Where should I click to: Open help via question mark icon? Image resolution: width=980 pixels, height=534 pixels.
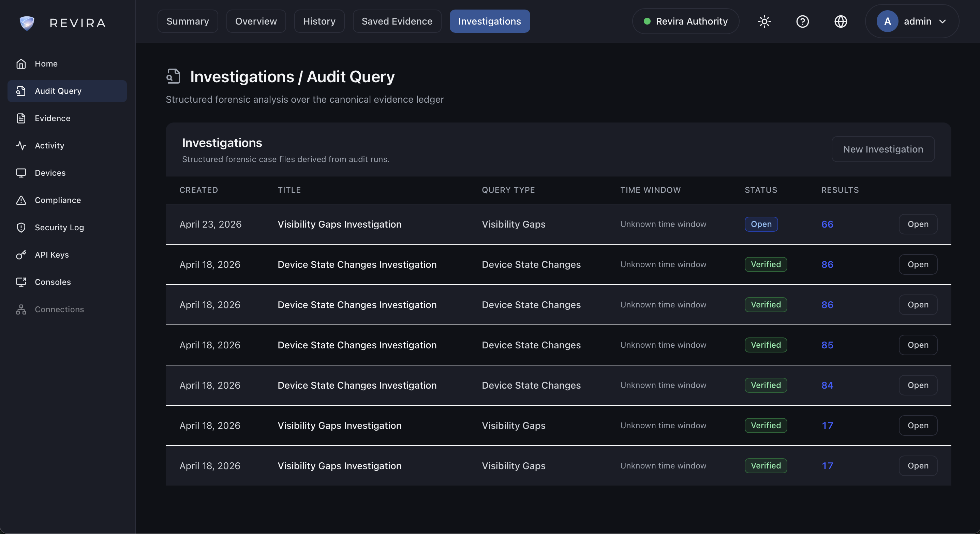click(802, 21)
